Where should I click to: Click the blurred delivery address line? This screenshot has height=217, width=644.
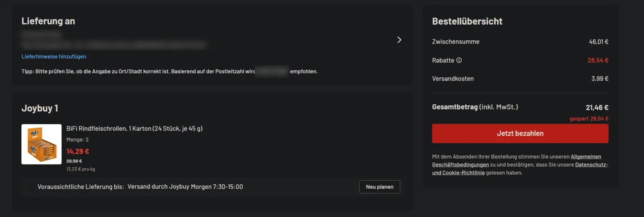pyautogui.click(x=114, y=44)
